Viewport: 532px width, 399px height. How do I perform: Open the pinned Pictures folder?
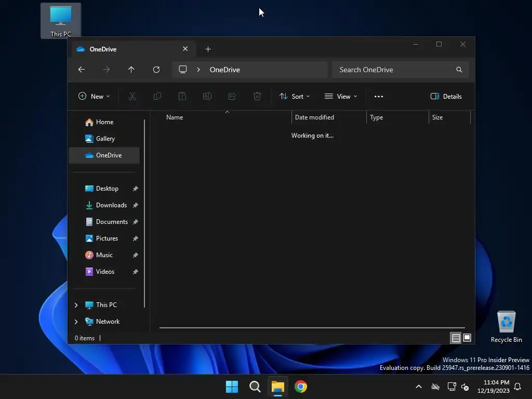pyautogui.click(x=104, y=238)
